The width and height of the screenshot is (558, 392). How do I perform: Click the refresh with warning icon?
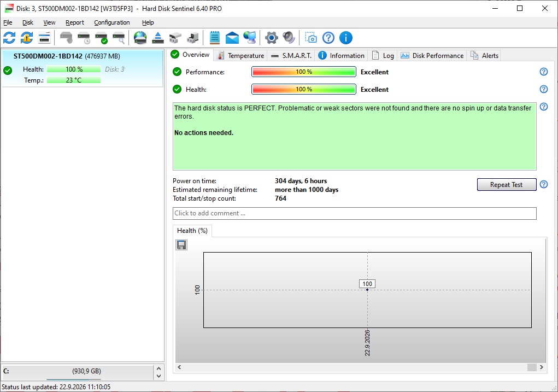click(27, 38)
